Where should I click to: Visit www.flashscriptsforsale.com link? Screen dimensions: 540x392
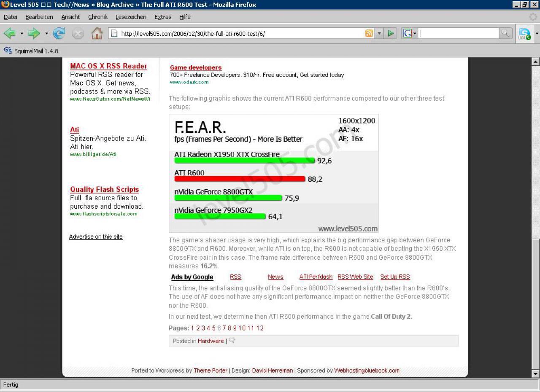coord(104,214)
